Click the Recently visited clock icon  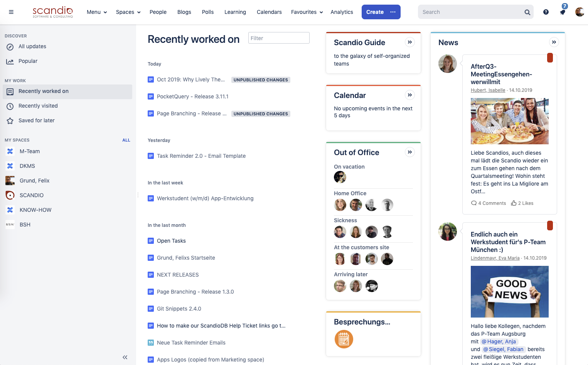tap(10, 106)
